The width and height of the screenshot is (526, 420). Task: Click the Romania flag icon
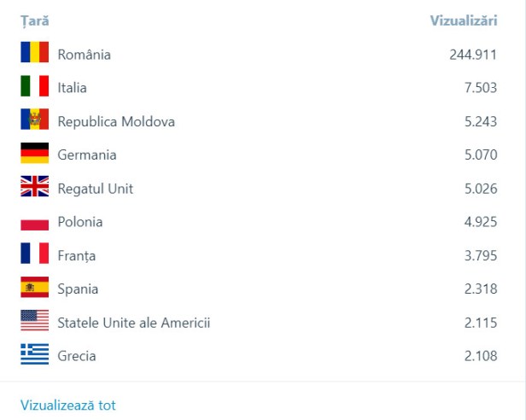click(34, 54)
